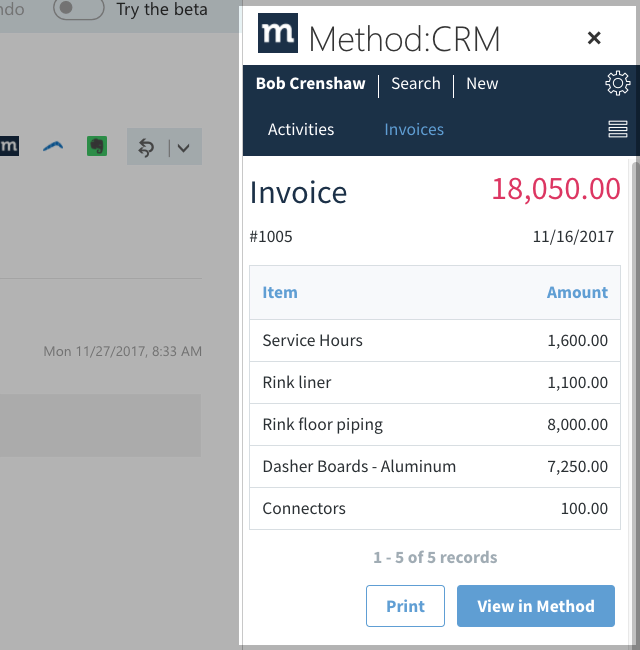This screenshot has width=640, height=650.
Task: Open the settings gear in Method:CRM
Action: click(618, 83)
